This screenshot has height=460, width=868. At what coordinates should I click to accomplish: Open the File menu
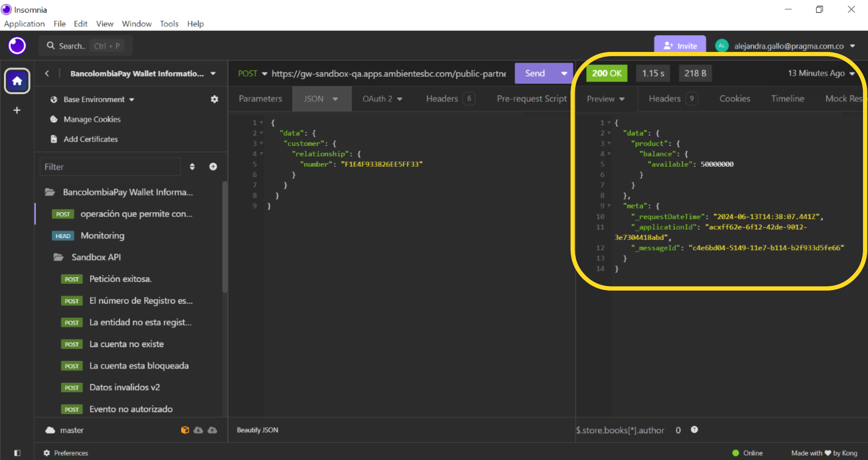pyautogui.click(x=60, y=23)
